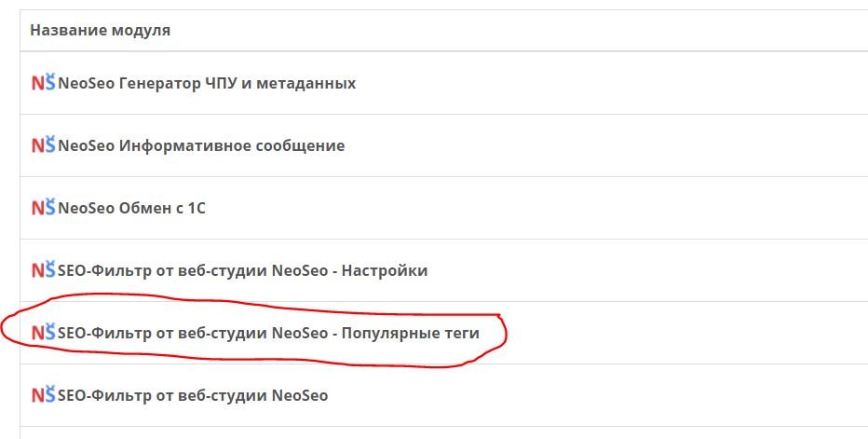The height and width of the screenshot is (439, 868).
Task: Click the word Настройки in the fourth row
Action: coord(385,270)
